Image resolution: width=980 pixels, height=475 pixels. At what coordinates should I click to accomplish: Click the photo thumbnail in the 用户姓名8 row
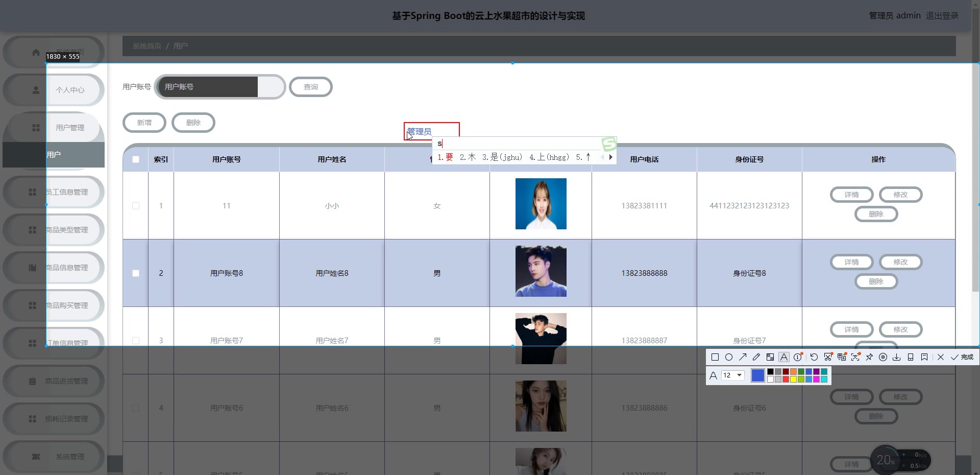pyautogui.click(x=541, y=271)
